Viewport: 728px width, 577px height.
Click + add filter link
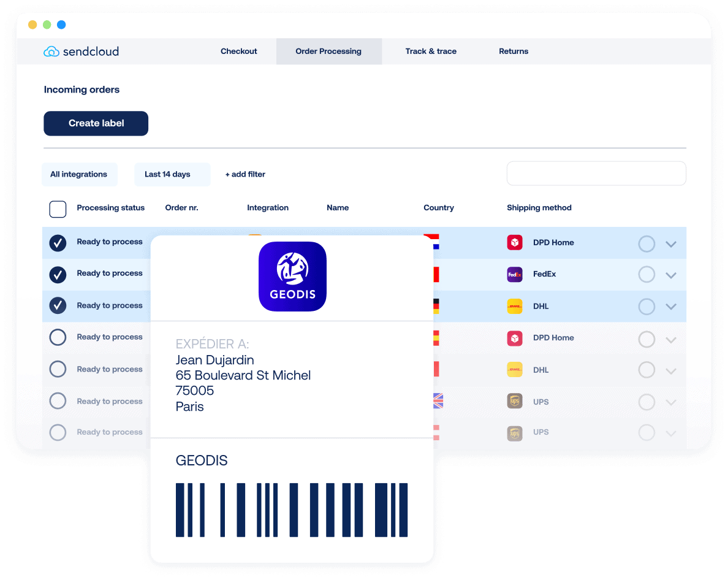point(245,174)
